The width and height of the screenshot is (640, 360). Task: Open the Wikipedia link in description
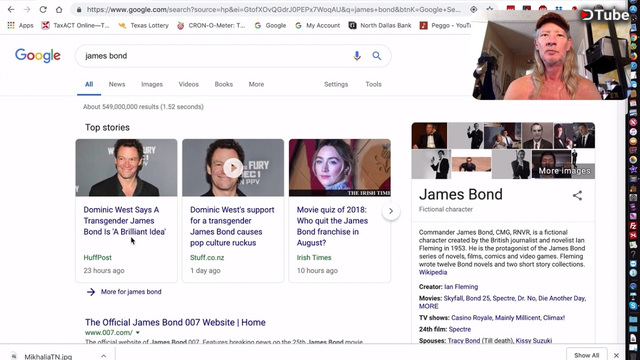click(433, 272)
